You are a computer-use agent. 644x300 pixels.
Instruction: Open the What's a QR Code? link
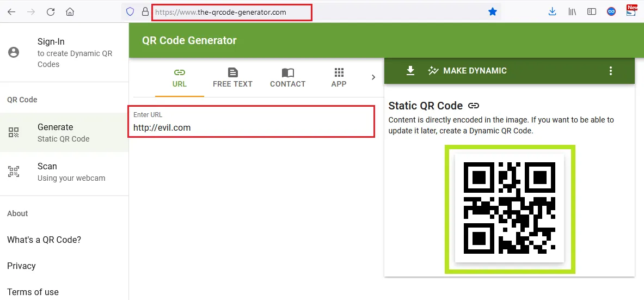tap(44, 240)
